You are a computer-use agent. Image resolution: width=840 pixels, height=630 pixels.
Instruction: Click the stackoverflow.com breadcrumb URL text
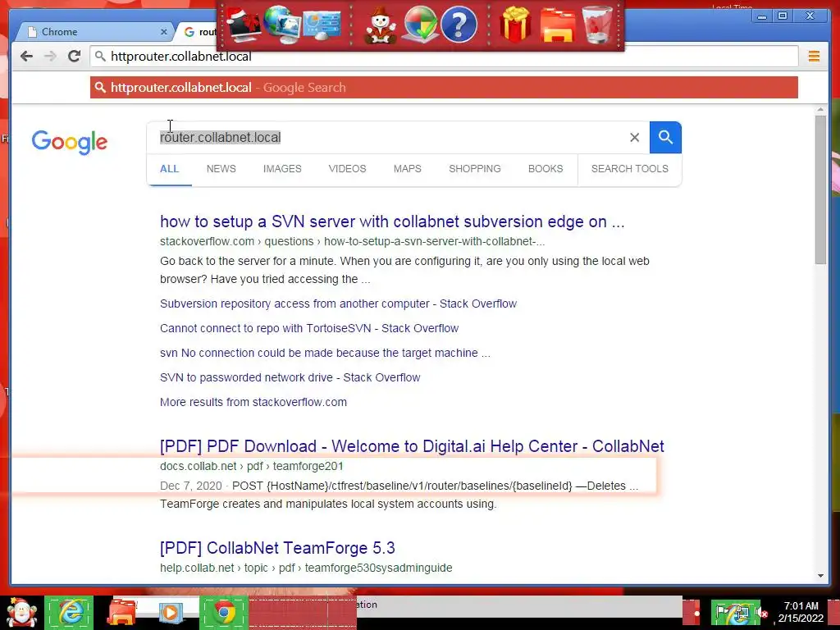[352, 242]
